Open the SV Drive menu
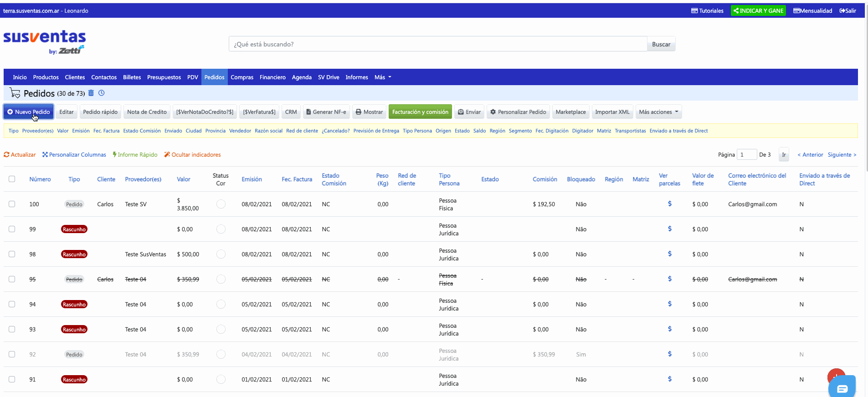 point(329,77)
